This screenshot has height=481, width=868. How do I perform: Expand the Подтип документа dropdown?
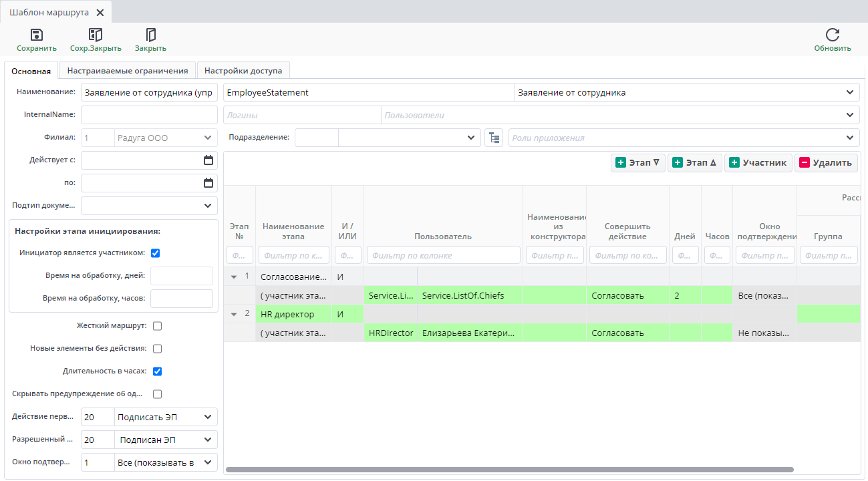[207, 206]
